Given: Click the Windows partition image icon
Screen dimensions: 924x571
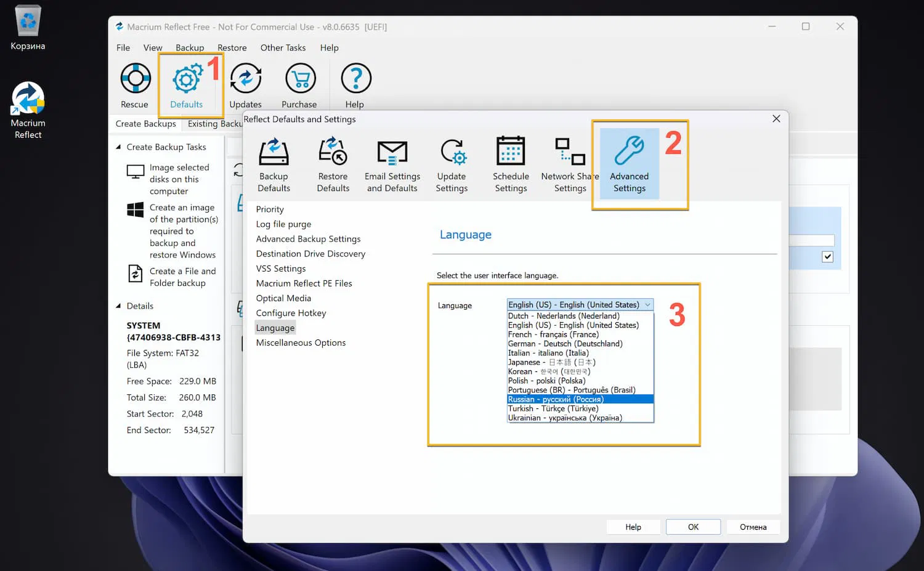Looking at the screenshot, I should tap(136, 209).
